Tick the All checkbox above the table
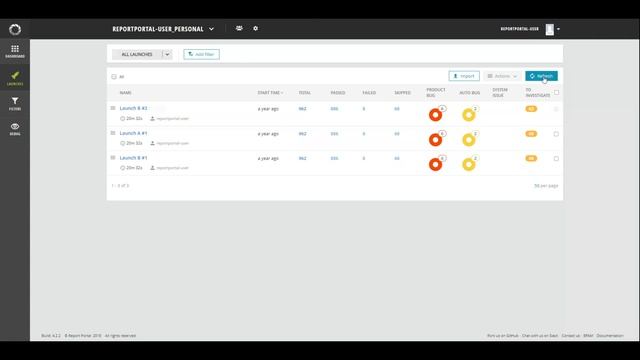 [114, 77]
